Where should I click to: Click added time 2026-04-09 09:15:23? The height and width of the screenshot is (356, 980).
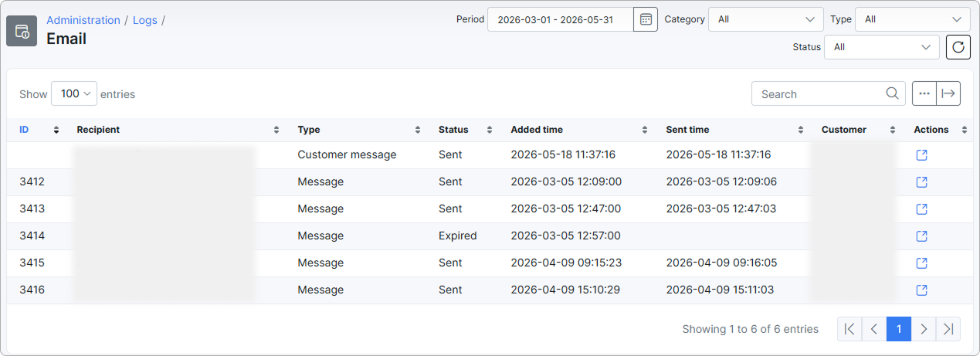pos(566,263)
